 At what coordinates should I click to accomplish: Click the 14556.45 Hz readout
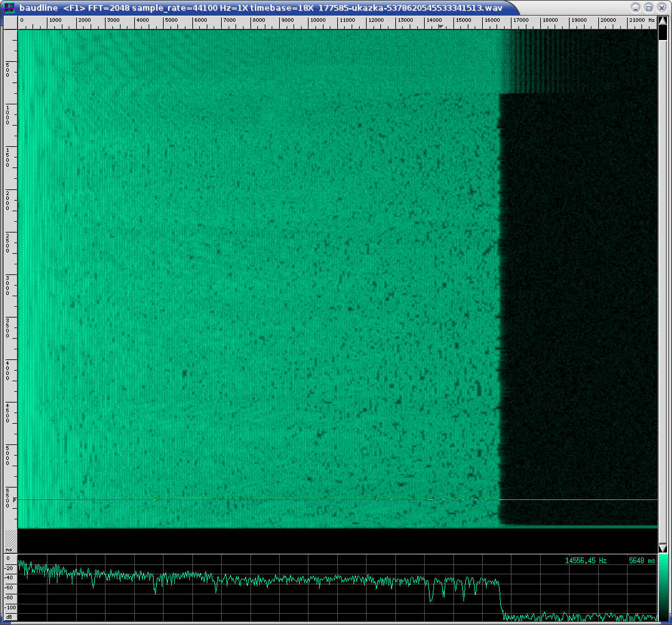coord(586,561)
